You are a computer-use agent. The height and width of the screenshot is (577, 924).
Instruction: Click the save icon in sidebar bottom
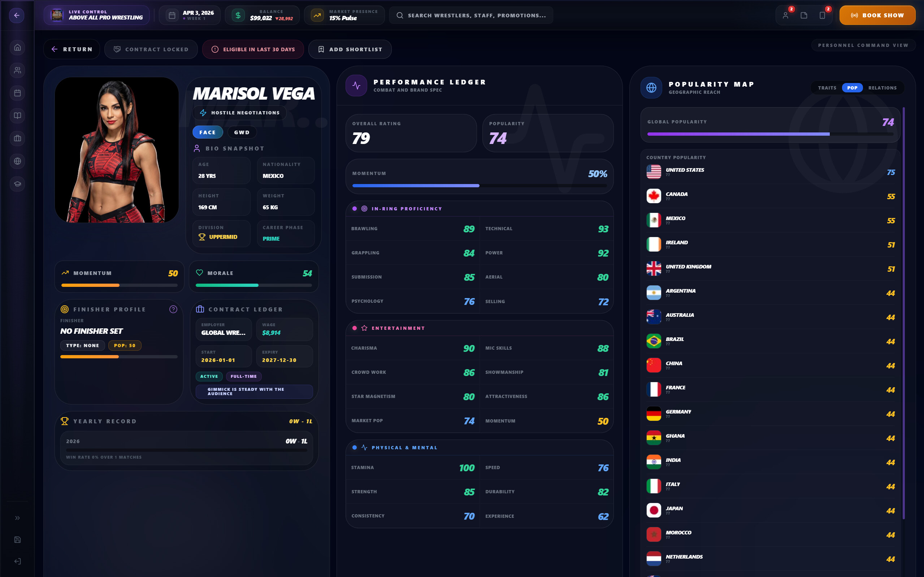pyautogui.click(x=17, y=539)
